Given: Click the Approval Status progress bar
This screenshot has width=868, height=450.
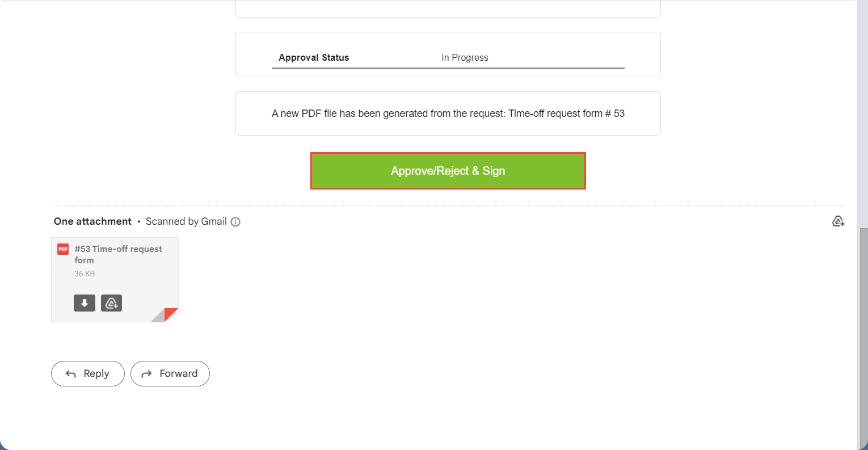Looking at the screenshot, I should click(x=448, y=68).
